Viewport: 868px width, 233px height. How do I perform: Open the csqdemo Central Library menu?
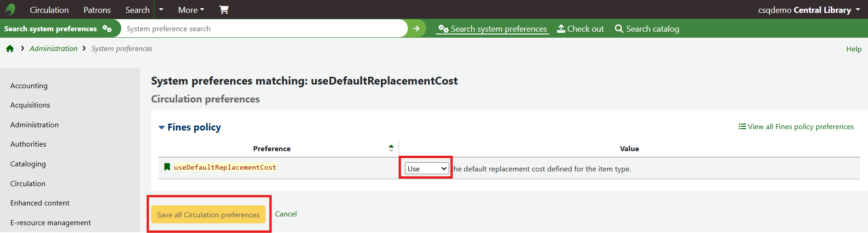point(809,10)
